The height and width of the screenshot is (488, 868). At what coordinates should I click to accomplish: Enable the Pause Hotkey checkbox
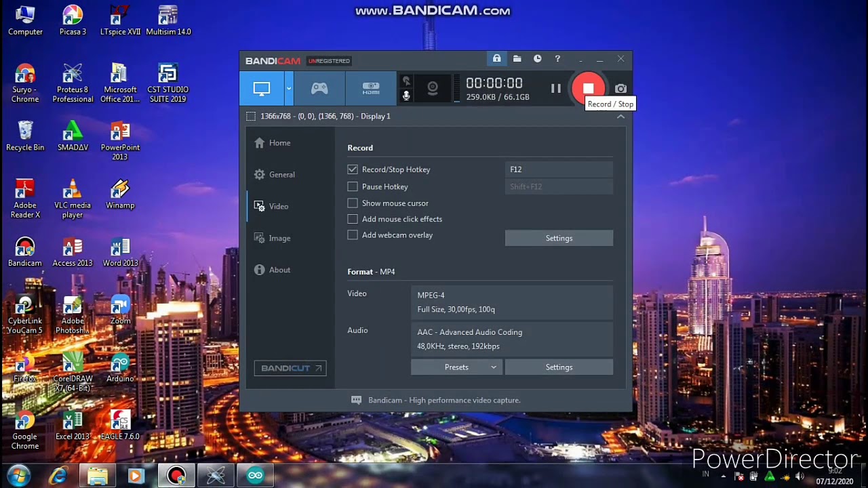pos(353,186)
